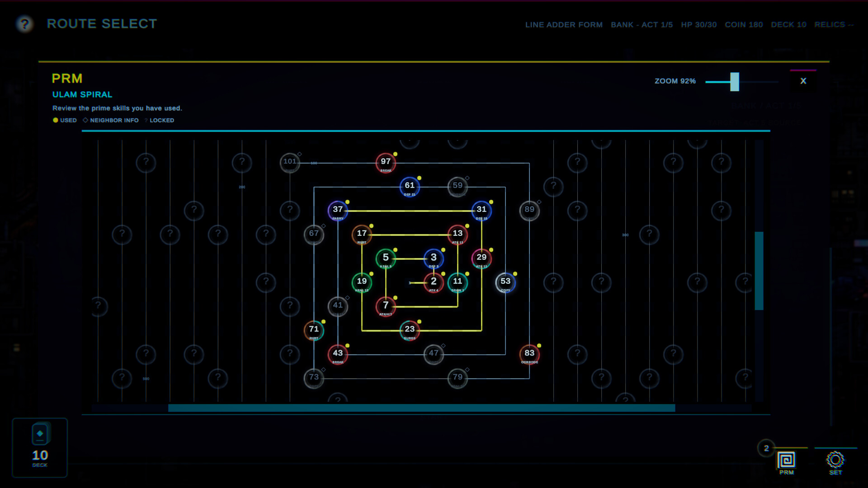The width and height of the screenshot is (868, 488).
Task: Inspect unused neighbor node 41
Action: 338,306
